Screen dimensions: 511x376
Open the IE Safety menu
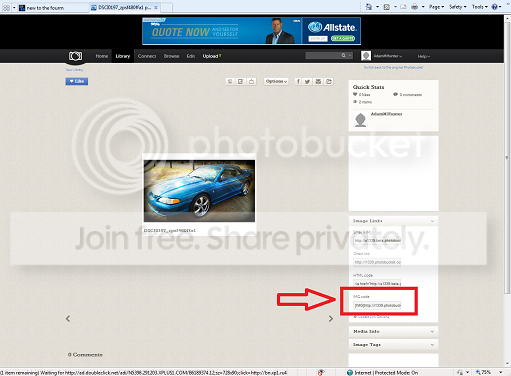tap(458, 7)
